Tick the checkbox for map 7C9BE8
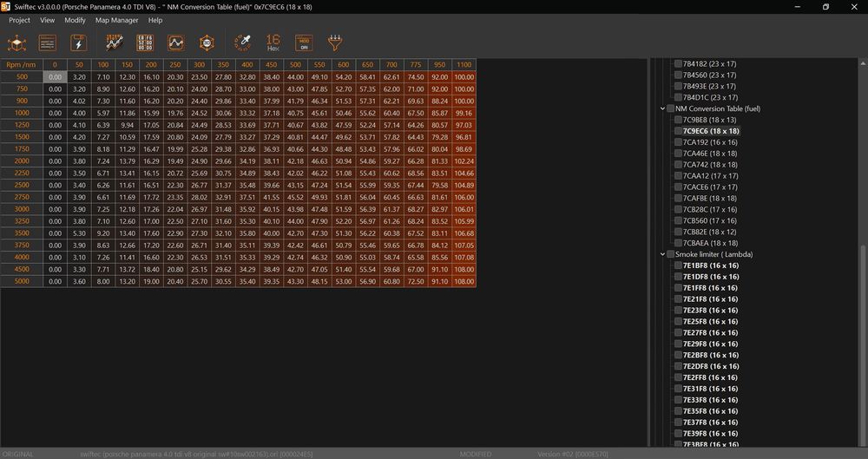The height and width of the screenshot is (459, 868). [678, 120]
